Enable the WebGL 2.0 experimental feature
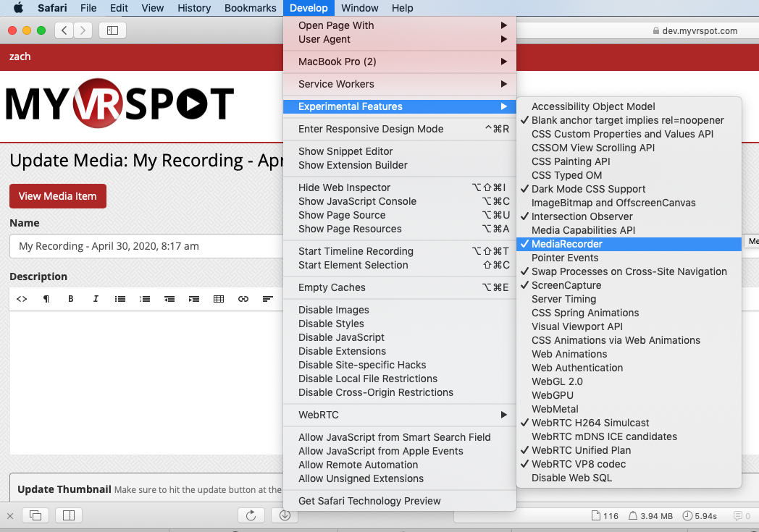The width and height of the screenshot is (759, 532). click(557, 381)
